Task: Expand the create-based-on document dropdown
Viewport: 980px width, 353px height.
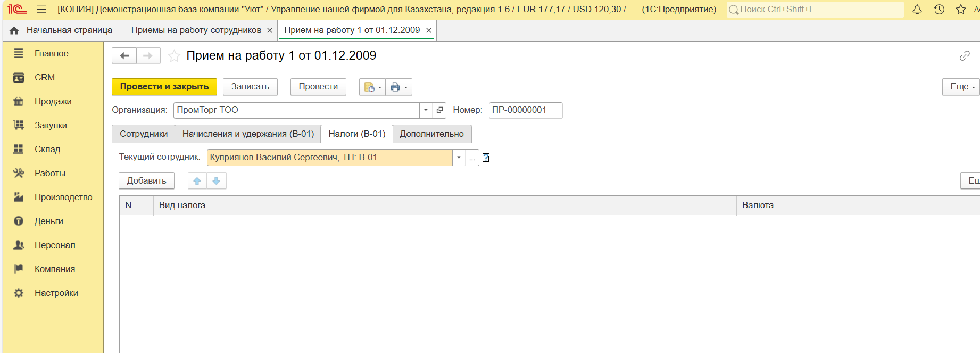Action: [x=372, y=87]
